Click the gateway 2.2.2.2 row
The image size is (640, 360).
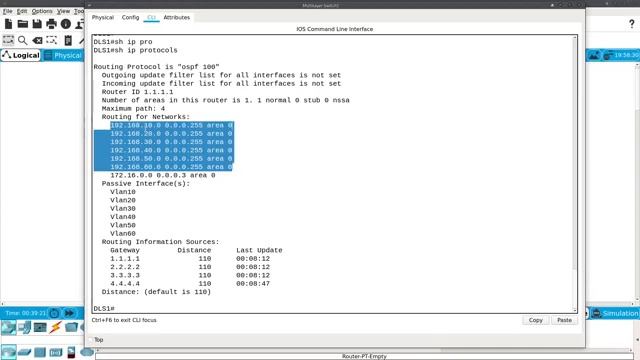click(x=190, y=267)
